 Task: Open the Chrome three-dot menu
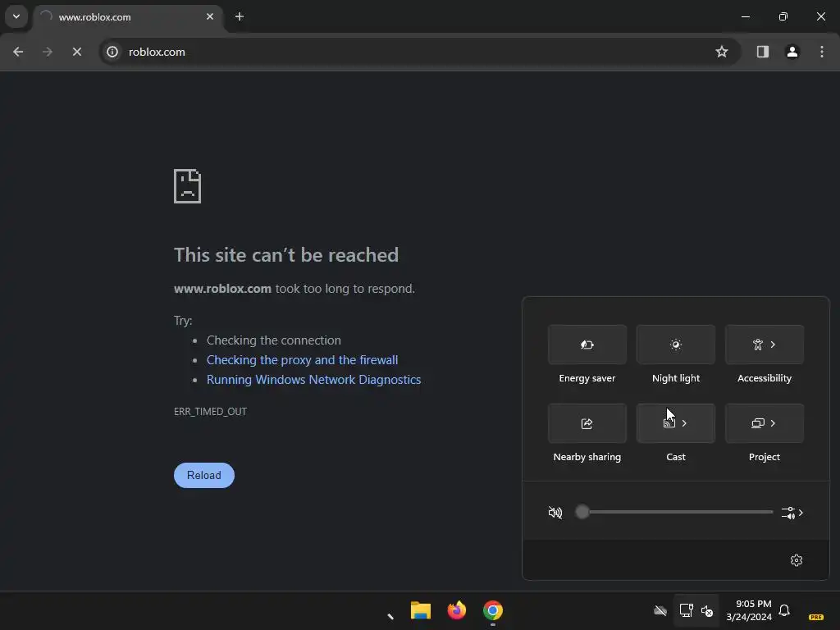point(822,52)
